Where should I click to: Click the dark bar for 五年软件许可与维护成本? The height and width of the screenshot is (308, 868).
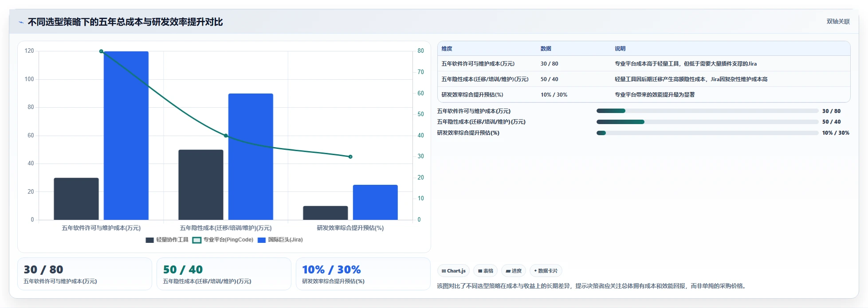[x=76, y=199]
